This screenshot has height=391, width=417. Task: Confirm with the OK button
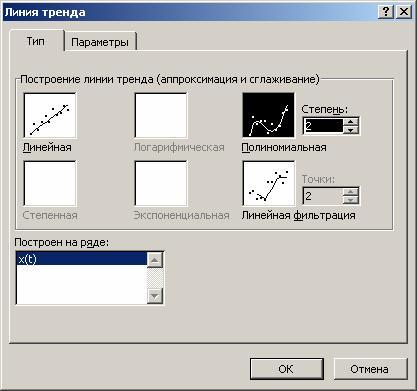coord(286,369)
